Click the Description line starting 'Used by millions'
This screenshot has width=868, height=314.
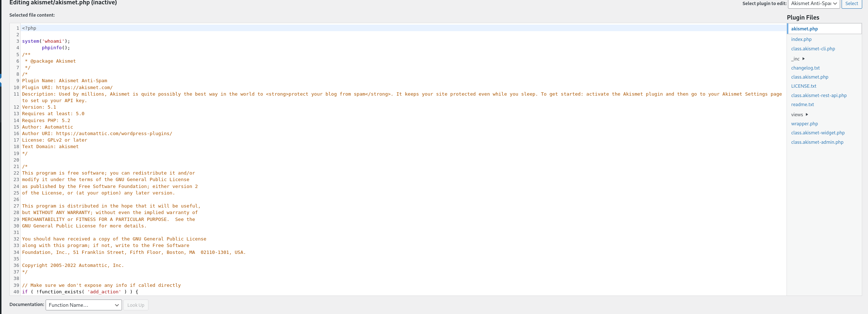click(x=402, y=94)
